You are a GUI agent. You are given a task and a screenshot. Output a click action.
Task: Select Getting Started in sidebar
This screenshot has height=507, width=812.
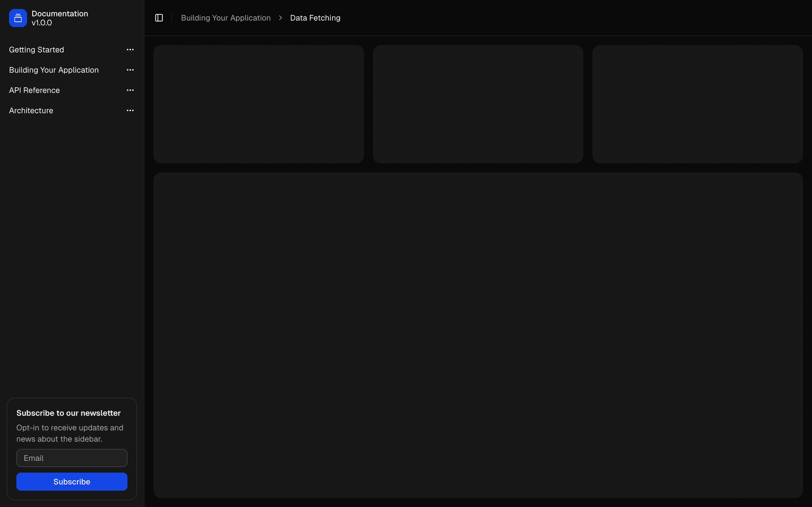[x=37, y=50]
